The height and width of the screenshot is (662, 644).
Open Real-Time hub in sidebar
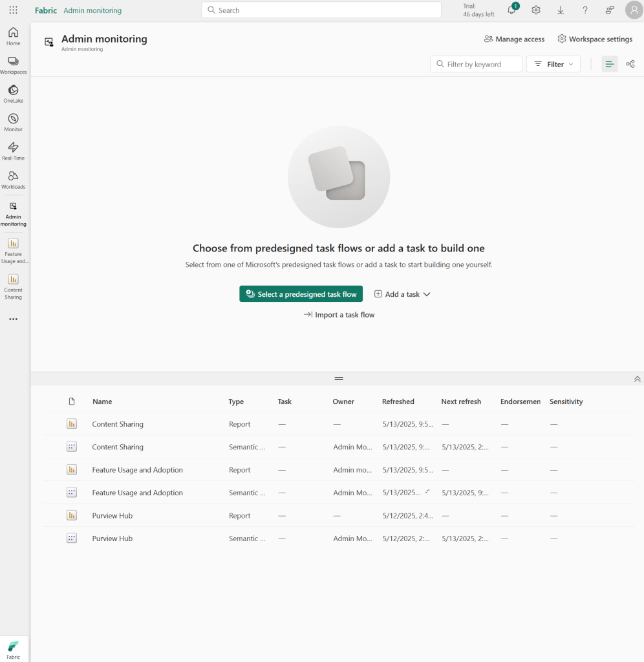point(13,151)
